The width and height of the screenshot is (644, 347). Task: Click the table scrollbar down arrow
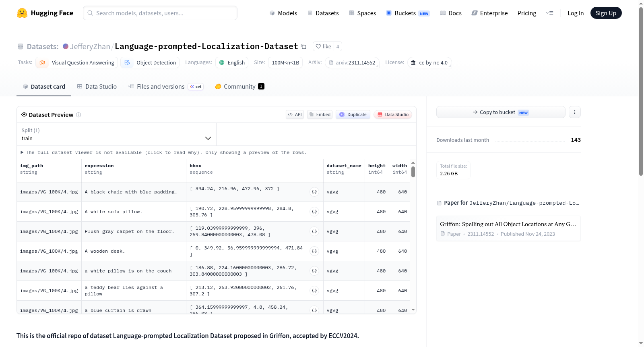coord(413,310)
